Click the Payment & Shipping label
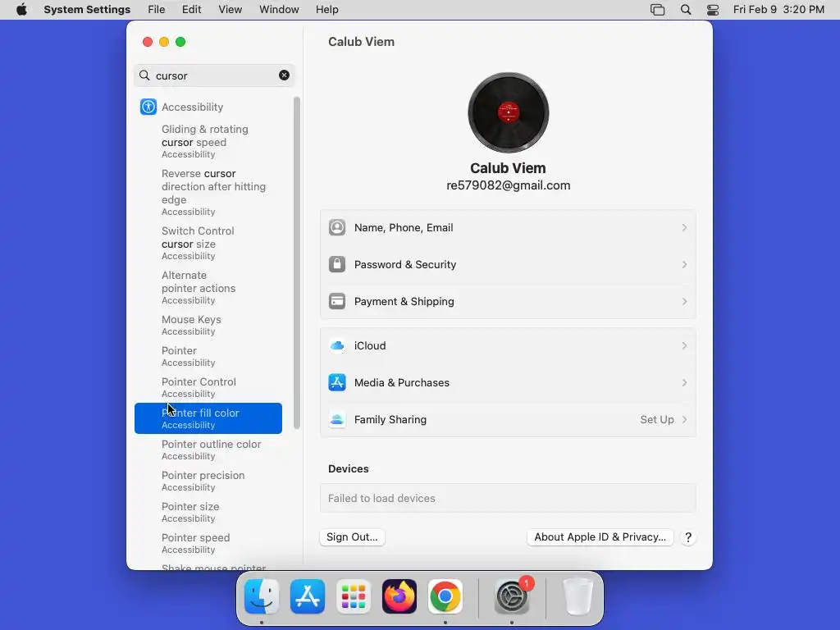The width and height of the screenshot is (840, 630). pos(404,301)
